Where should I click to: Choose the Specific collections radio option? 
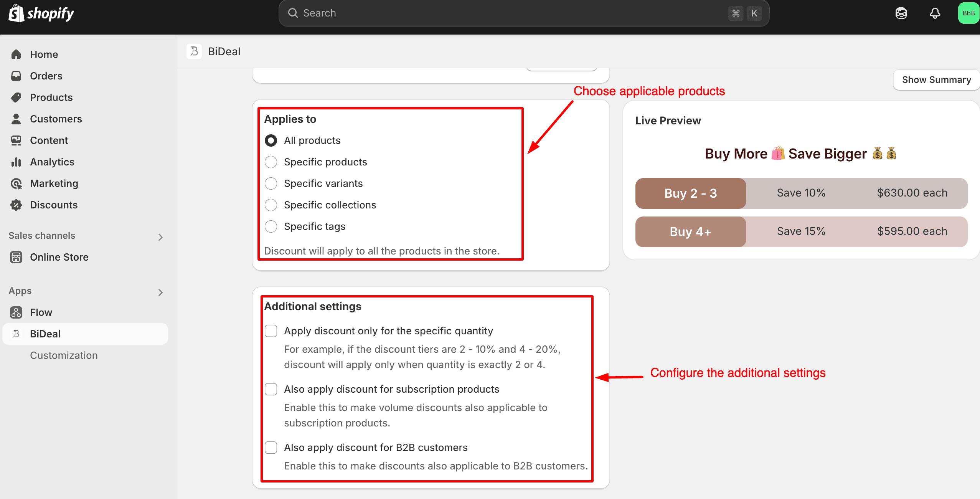click(271, 205)
